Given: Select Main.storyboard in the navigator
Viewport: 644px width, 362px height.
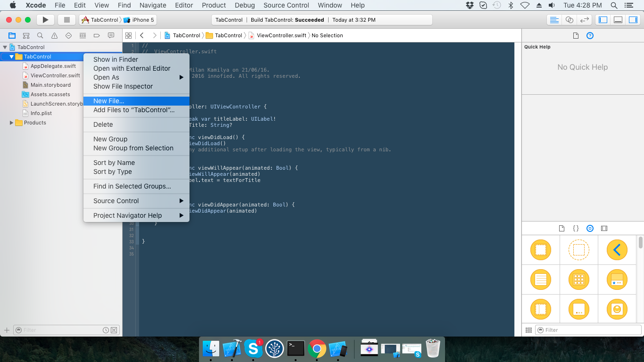Looking at the screenshot, I should coord(50,85).
